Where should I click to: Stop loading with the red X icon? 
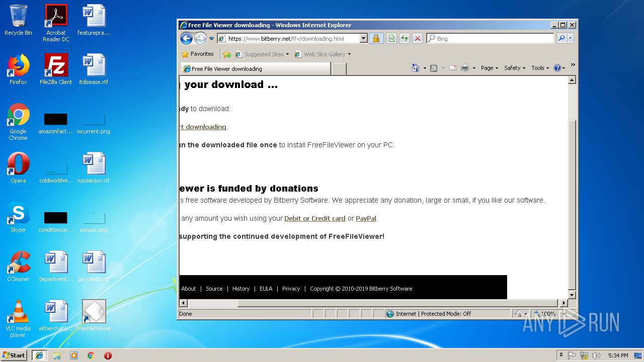[417, 38]
